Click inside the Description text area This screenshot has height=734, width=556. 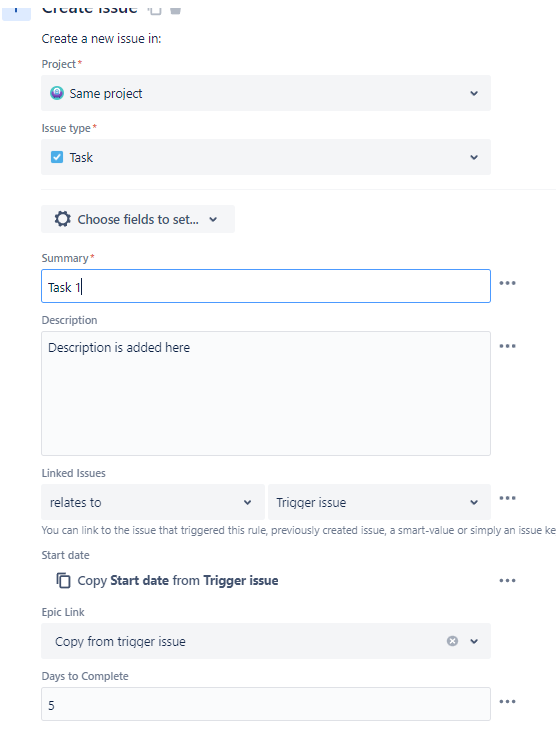[266, 394]
